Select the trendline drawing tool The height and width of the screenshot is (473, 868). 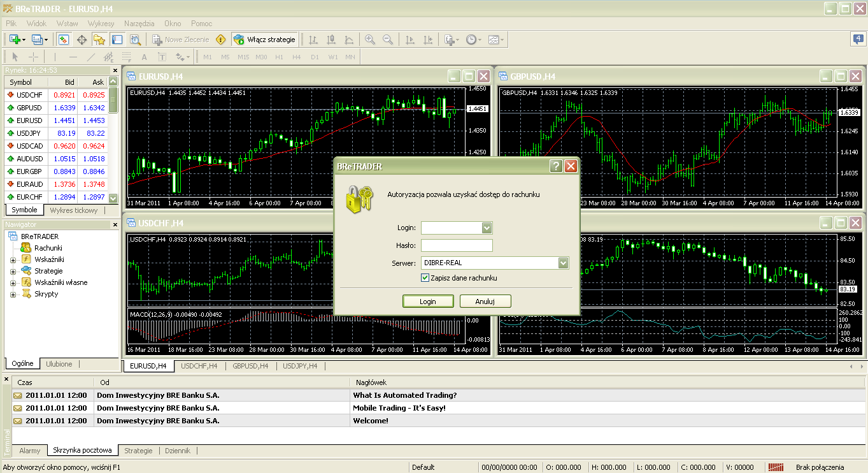pyautogui.click(x=90, y=57)
